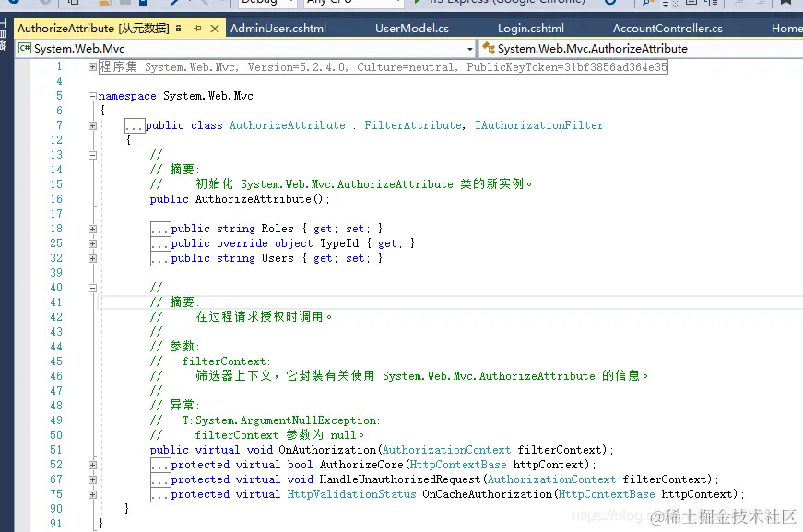This screenshot has width=803, height=532.
Task: Click the ellipsis box before HandleUnauthorizedRequest
Action: 160,479
